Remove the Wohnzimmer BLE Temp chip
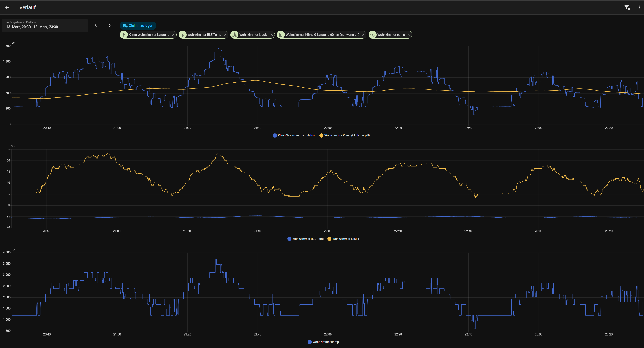Viewport: 644px width, 348px height. tap(225, 35)
